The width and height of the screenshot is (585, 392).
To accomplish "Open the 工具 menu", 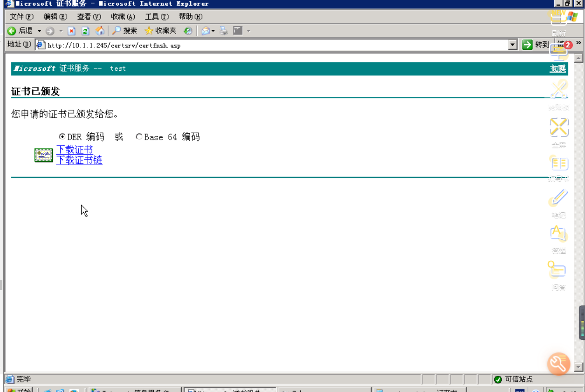I will tap(157, 17).
